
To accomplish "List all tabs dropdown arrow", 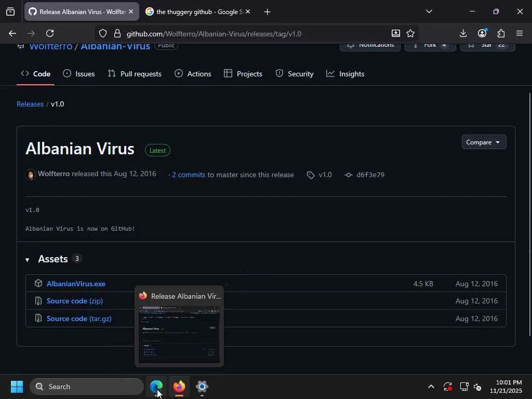I will 429,11.
